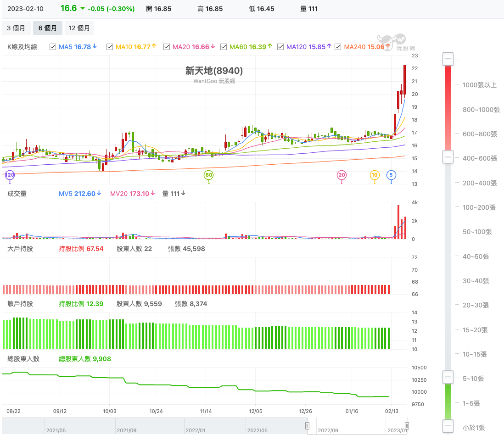Click the 大戶持股 section label
The height and width of the screenshot is (435, 504).
(20, 249)
